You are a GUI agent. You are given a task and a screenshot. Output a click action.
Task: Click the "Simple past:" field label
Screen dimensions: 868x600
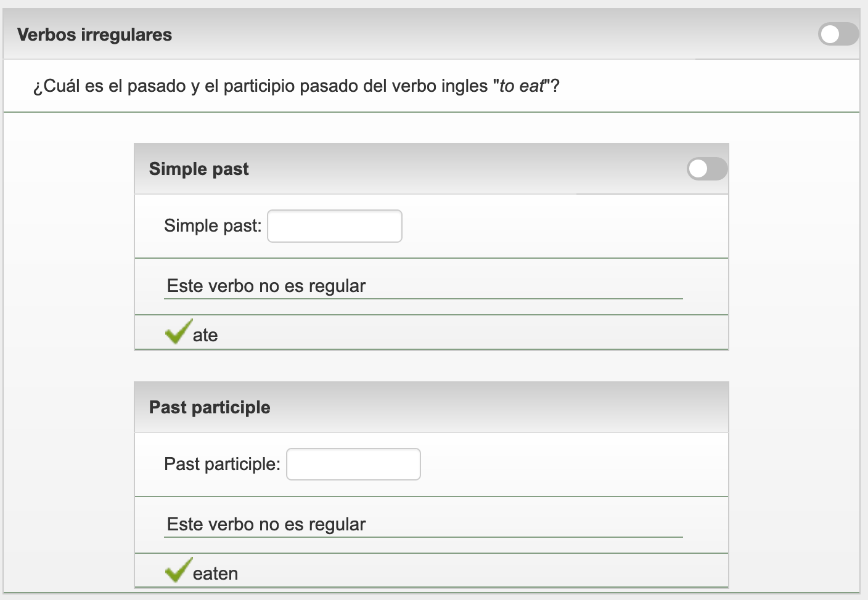(x=213, y=226)
